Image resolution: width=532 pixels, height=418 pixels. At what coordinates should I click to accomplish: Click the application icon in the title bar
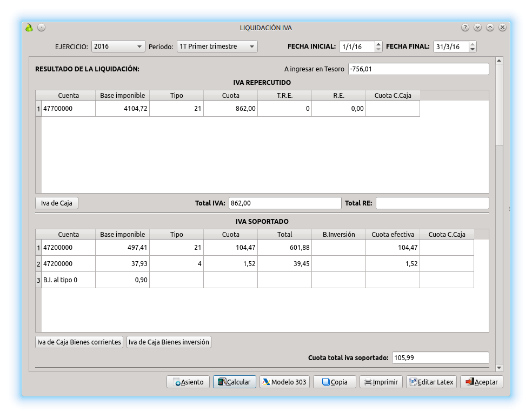29,28
